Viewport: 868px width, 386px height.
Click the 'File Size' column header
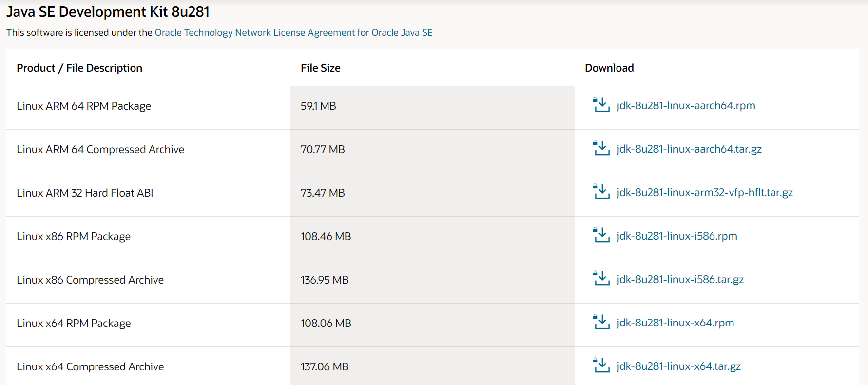[321, 68]
